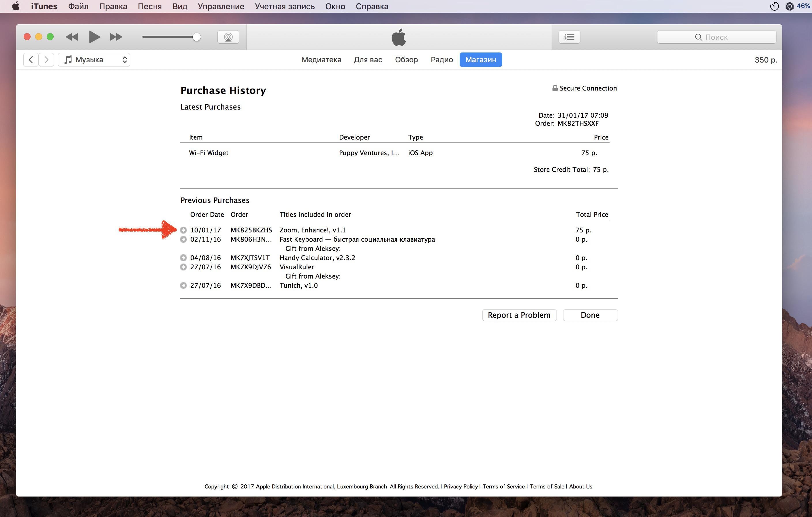812x517 pixels.
Task: Expand order details for 02/11/16
Action: point(183,239)
